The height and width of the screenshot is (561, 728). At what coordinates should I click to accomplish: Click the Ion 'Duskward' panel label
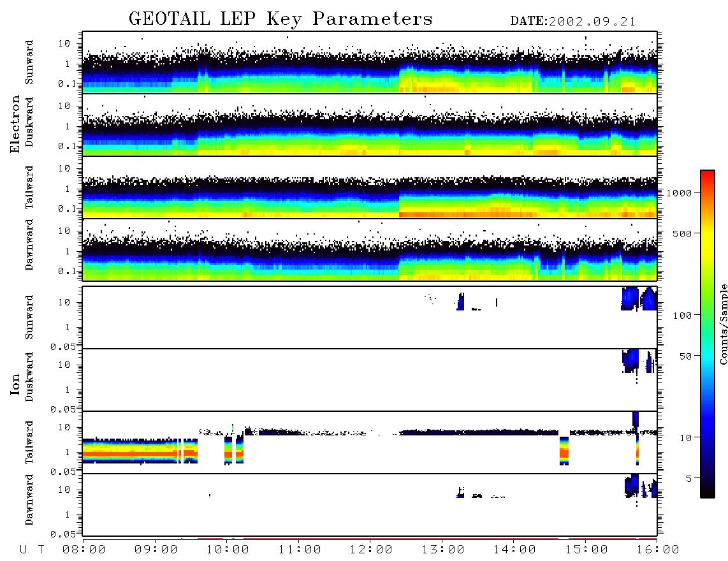[x=29, y=377]
